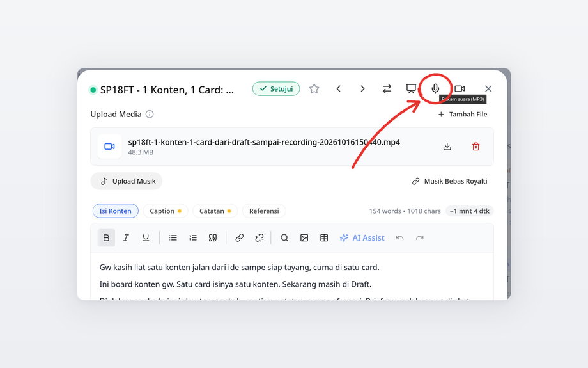
Task: Undo the last edit
Action: [x=399, y=237]
